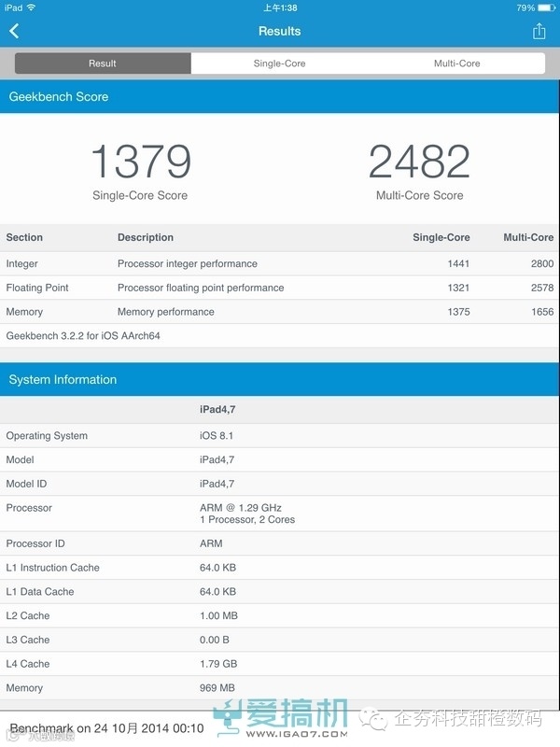
Task: Tap the battery indicator icon
Action: pyautogui.click(x=547, y=7)
